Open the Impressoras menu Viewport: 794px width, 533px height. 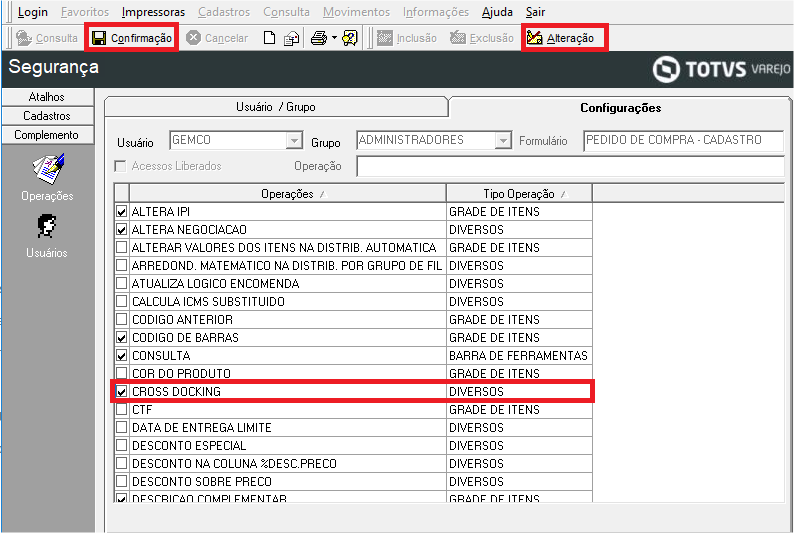coord(153,12)
